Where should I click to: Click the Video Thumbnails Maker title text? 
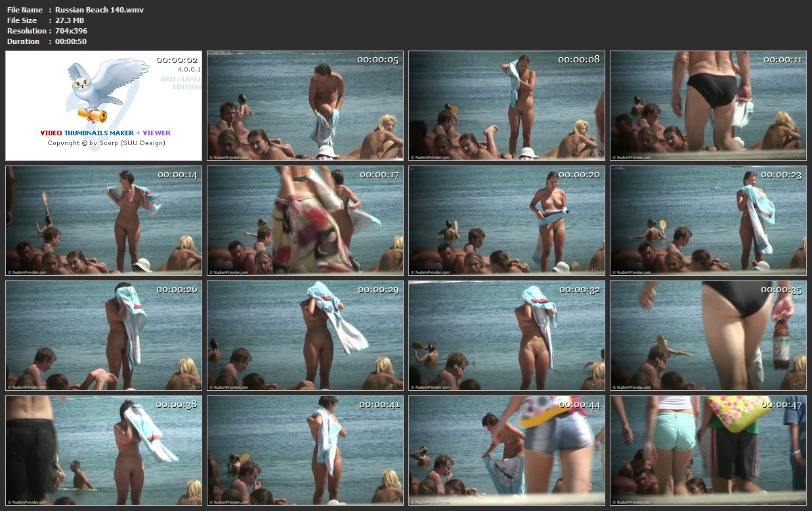[105, 133]
